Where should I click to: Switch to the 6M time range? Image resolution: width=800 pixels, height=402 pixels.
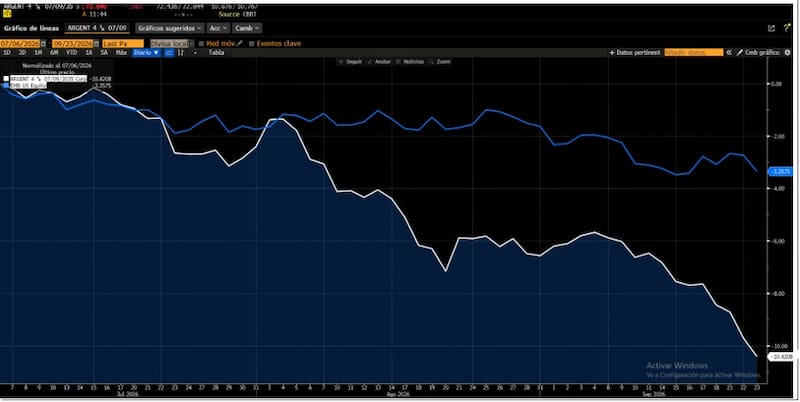click(54, 53)
